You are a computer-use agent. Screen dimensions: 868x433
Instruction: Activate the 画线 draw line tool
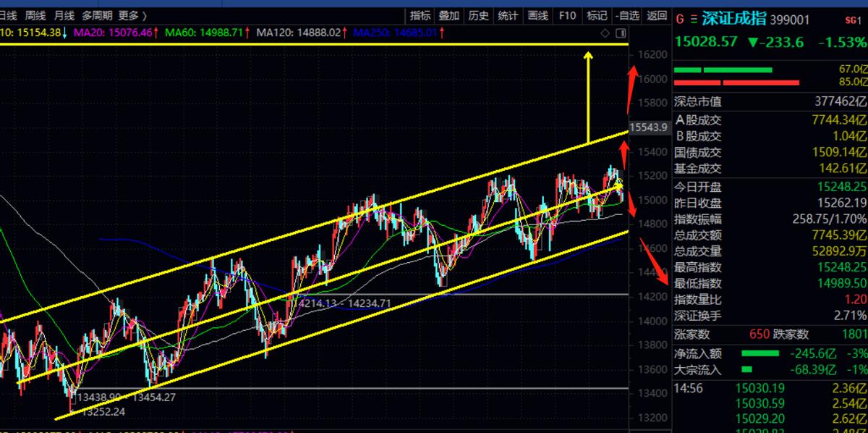point(537,15)
